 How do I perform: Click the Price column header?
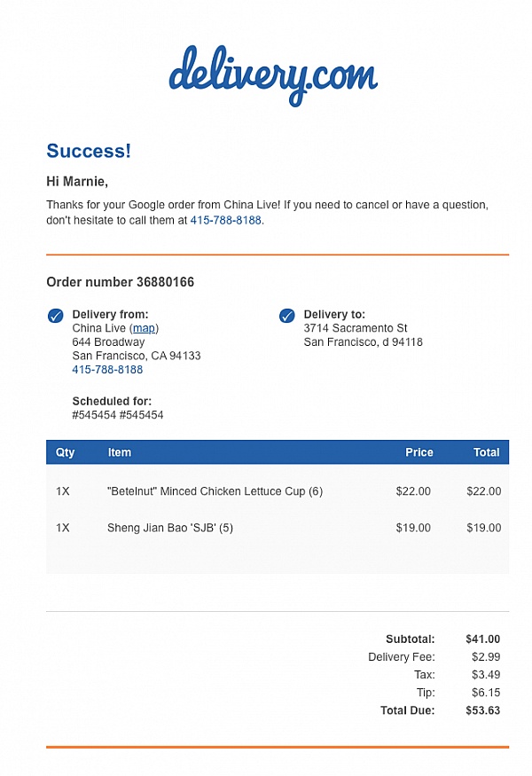[419, 452]
